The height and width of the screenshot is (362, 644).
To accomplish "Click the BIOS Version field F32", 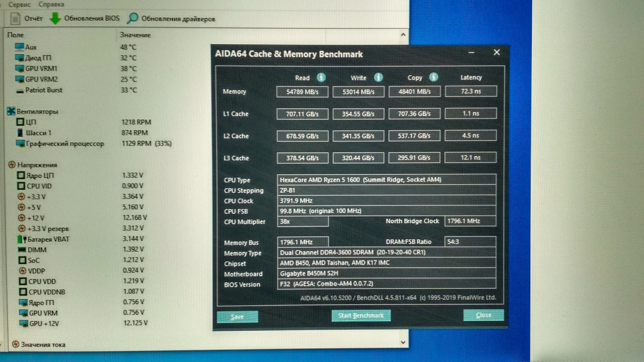I will 386,283.
